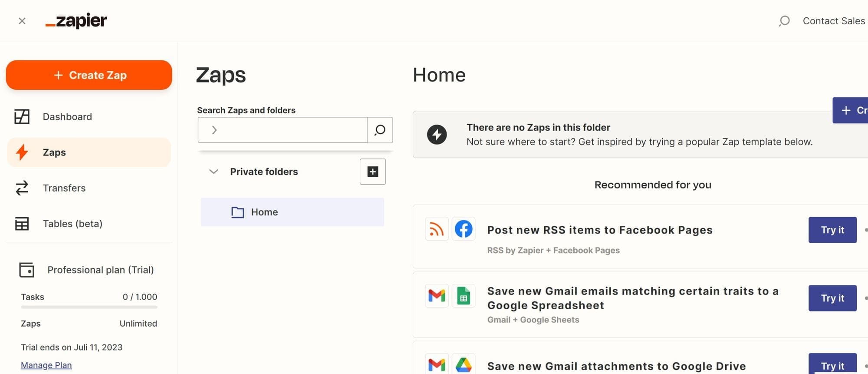
Task: Click the blue plus Create button in Home
Action: point(850,110)
